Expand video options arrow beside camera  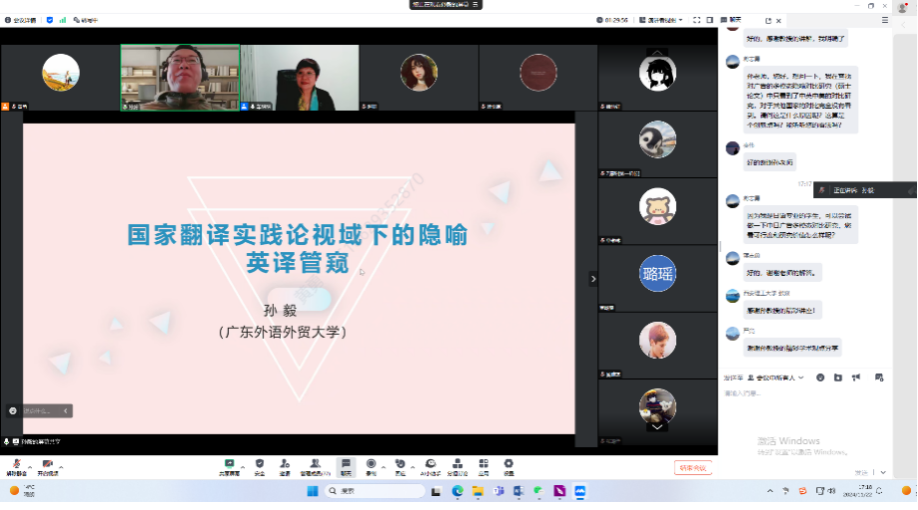(x=61, y=467)
